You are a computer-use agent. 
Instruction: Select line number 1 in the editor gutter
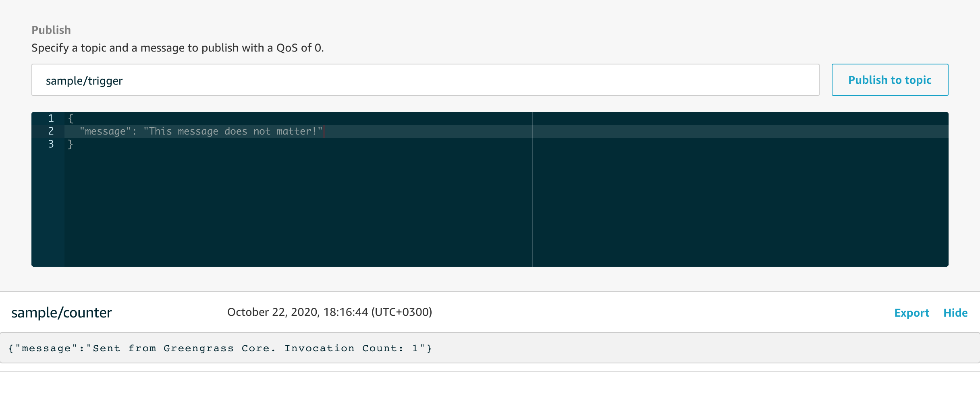pos(51,118)
